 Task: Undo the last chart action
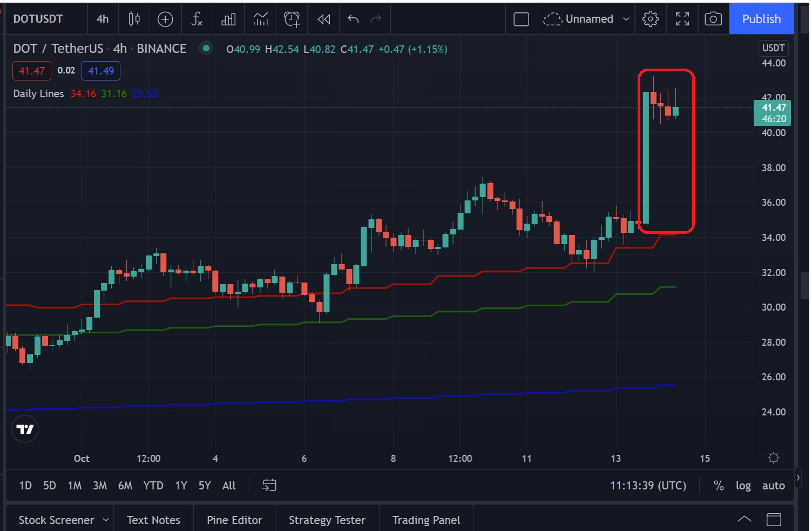coord(353,19)
